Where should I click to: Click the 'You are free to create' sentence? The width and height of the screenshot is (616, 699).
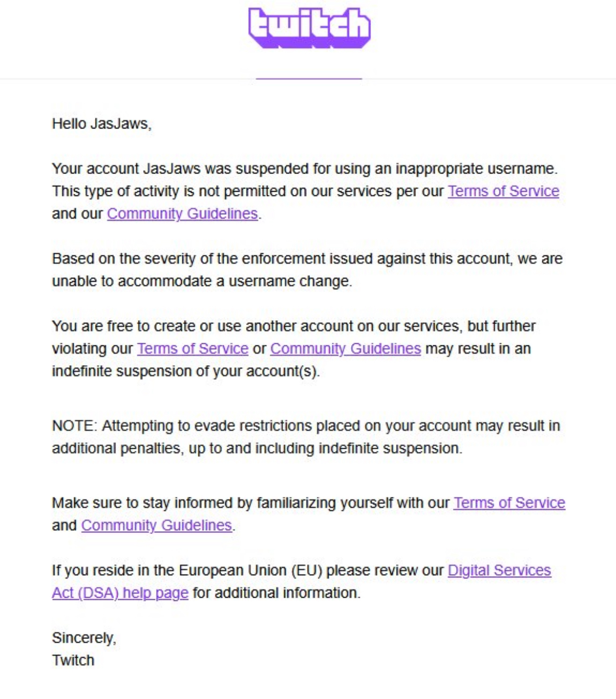pos(293,326)
